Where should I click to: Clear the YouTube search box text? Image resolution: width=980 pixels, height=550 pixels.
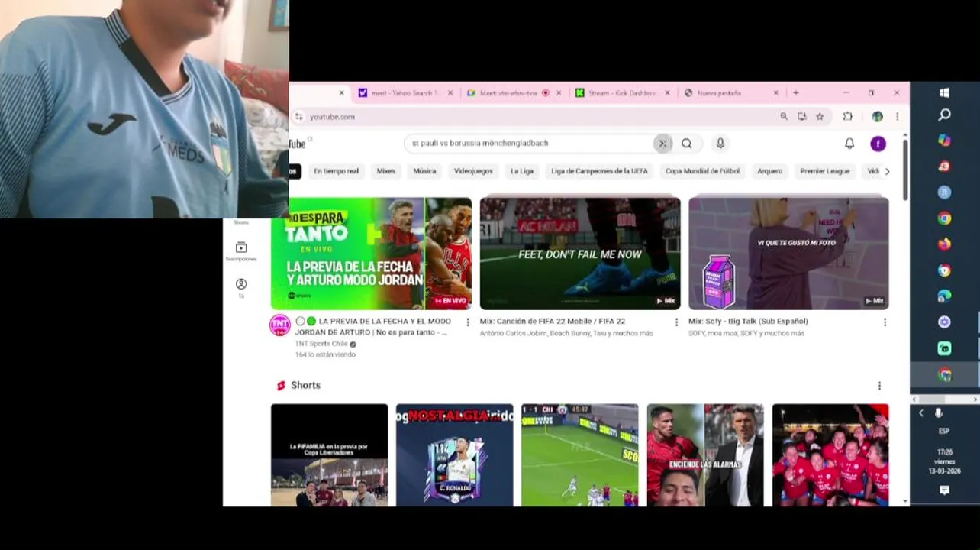[x=662, y=144]
